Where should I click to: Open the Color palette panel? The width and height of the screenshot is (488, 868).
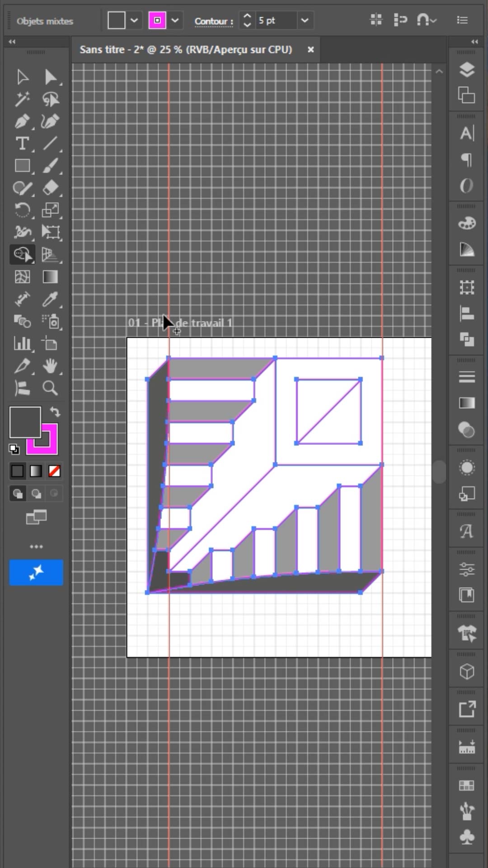(x=467, y=223)
